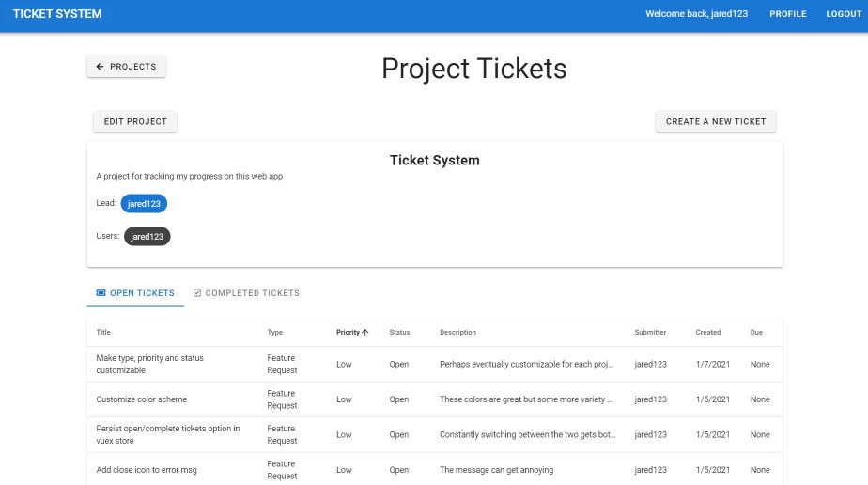Click Due 'None' in Persist open/complete tickets row
This screenshot has height=485, width=868.
click(x=760, y=434)
